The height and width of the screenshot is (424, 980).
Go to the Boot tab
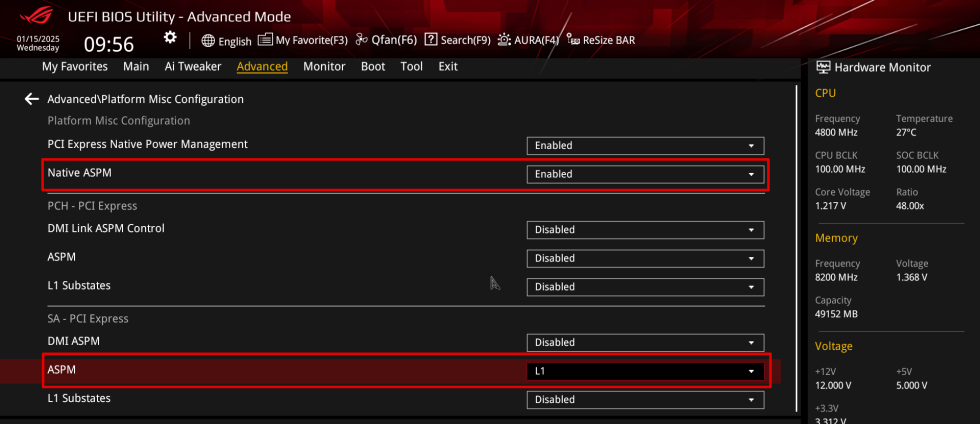373,66
